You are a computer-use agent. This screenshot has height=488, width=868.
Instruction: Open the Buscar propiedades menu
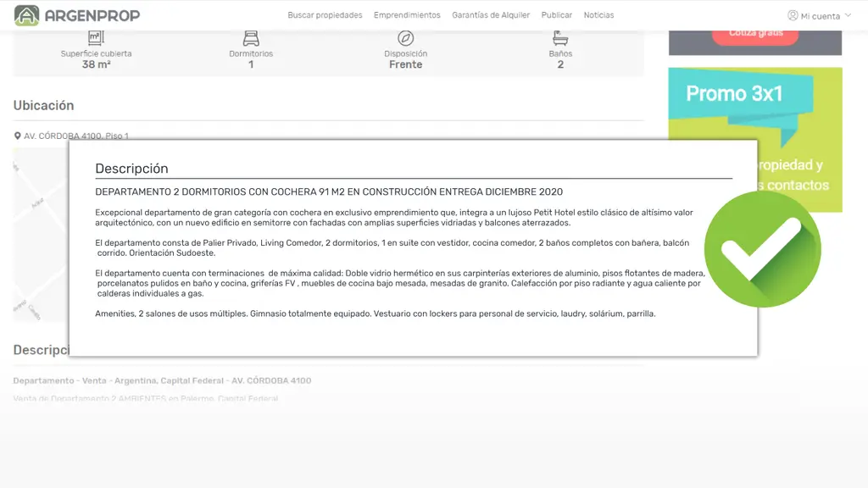pyautogui.click(x=325, y=15)
